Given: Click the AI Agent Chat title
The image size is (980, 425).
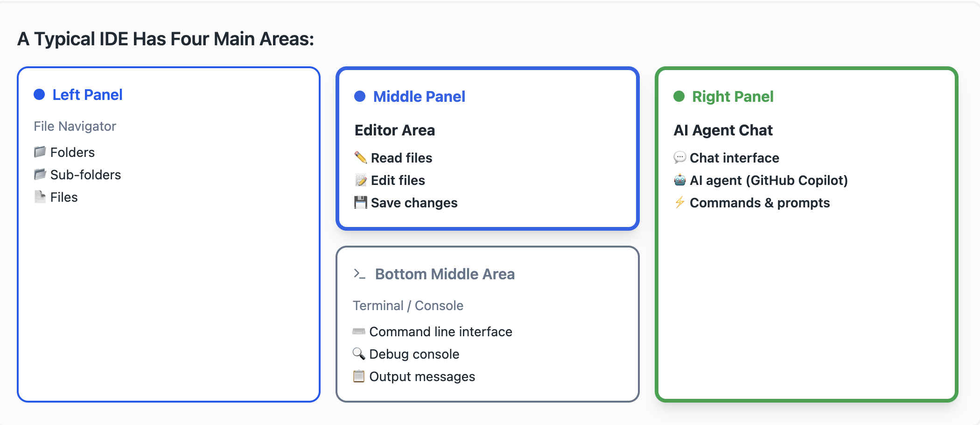Looking at the screenshot, I should tap(723, 130).
